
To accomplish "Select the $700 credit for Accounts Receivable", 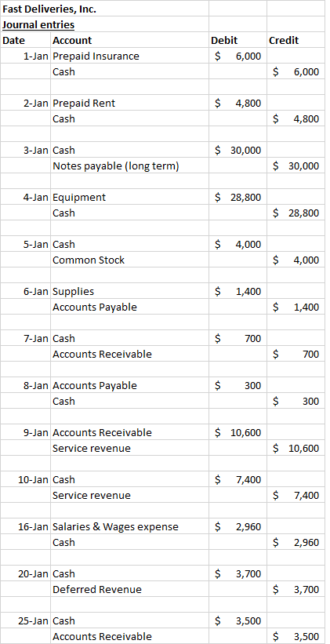I will pos(296,354).
